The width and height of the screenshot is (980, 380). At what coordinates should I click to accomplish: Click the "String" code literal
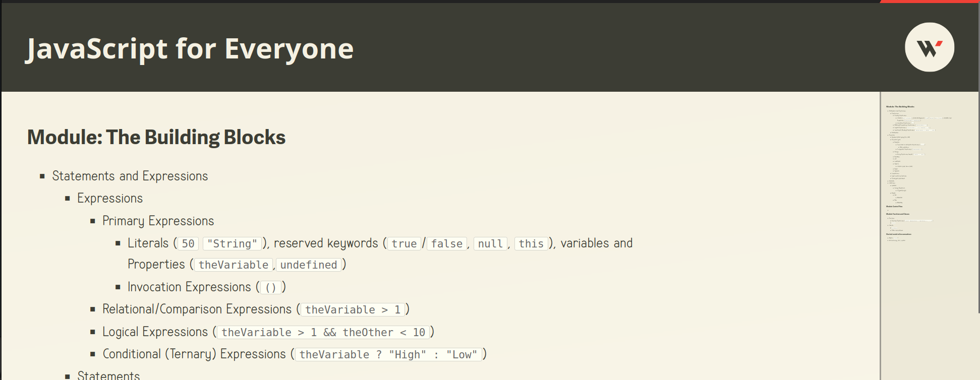tap(232, 244)
